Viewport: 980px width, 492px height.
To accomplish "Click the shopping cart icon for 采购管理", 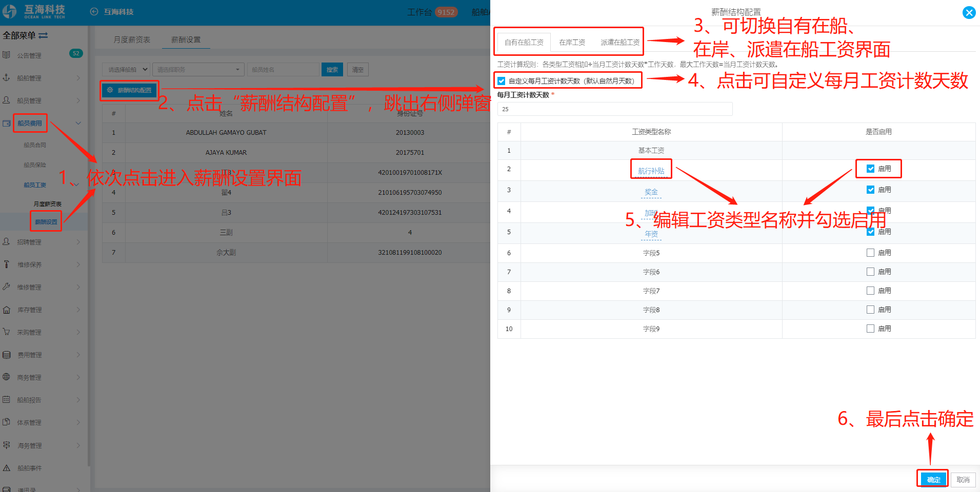I will 6,332.
